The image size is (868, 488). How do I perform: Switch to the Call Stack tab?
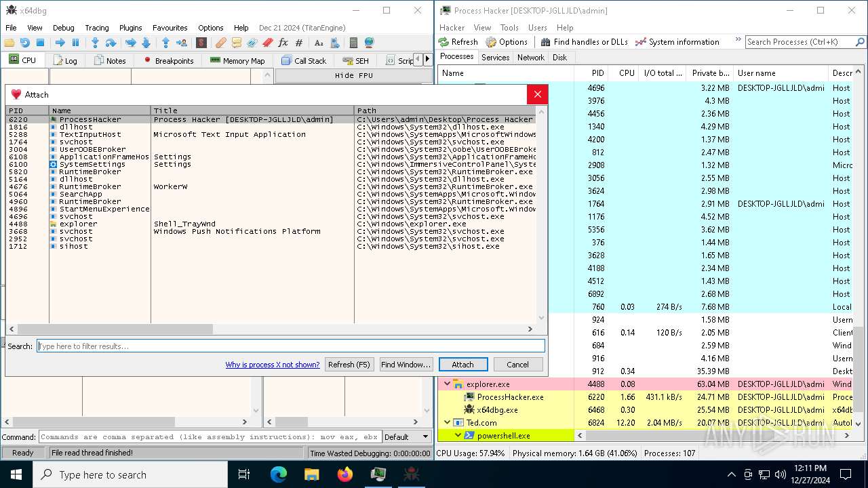(x=304, y=60)
